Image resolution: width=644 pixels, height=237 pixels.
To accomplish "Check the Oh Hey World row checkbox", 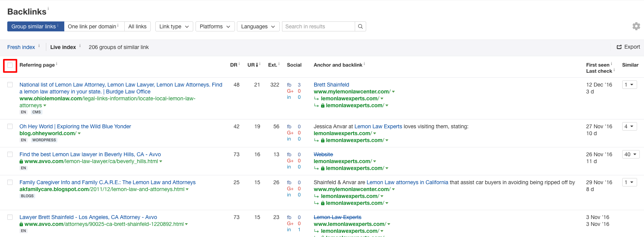I will click(10, 126).
